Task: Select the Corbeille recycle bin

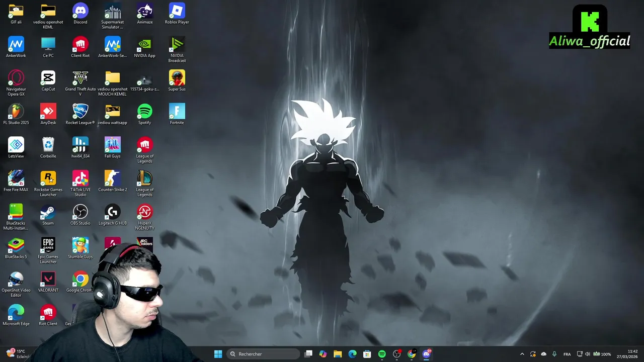Action: (48, 148)
